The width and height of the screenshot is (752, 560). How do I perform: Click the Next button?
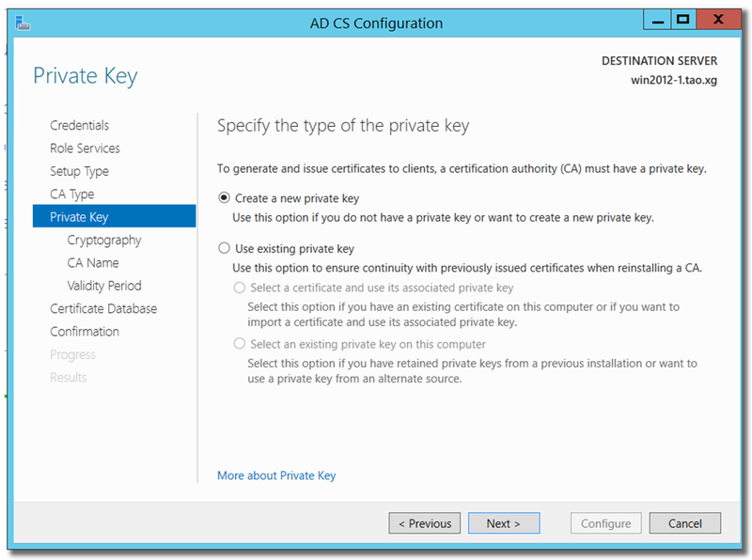503,523
